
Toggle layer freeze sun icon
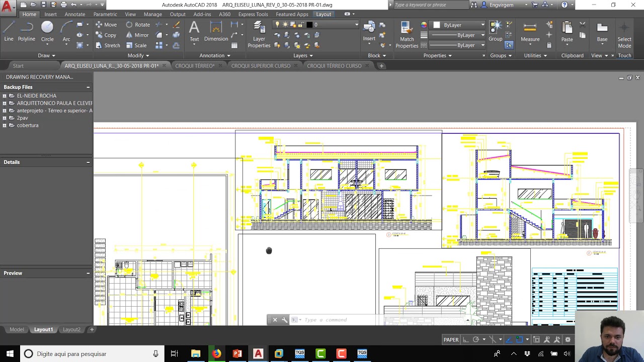click(x=285, y=25)
